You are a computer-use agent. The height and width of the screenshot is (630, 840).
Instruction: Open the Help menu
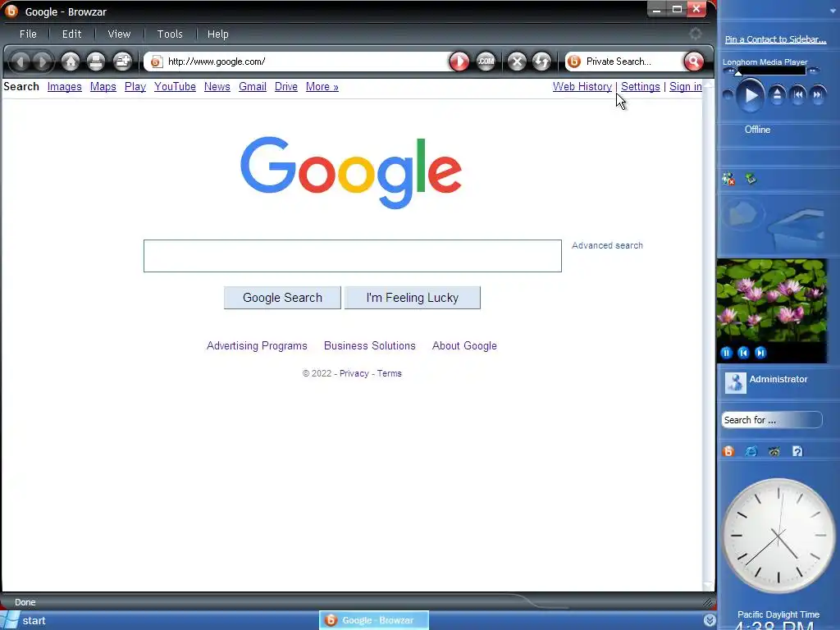218,34
